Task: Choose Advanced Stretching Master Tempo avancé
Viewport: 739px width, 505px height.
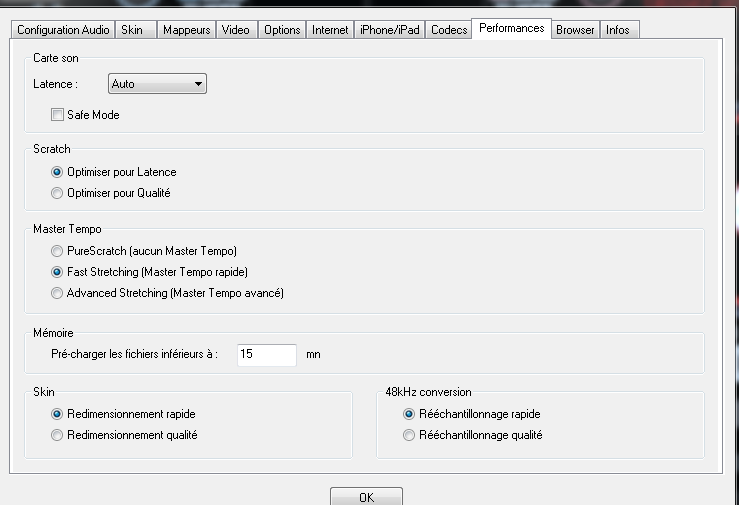Action: coord(57,293)
